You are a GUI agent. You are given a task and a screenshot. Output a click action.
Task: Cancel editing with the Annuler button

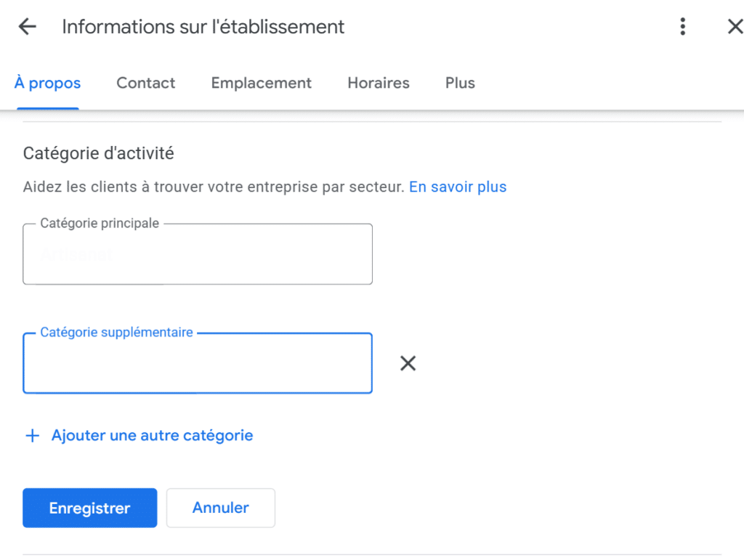(220, 508)
